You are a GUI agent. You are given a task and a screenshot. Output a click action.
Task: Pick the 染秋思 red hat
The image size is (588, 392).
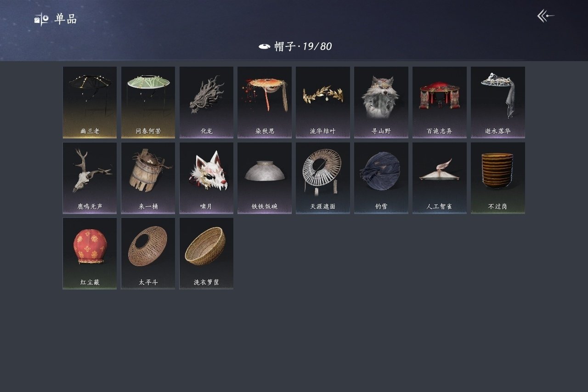[265, 102]
